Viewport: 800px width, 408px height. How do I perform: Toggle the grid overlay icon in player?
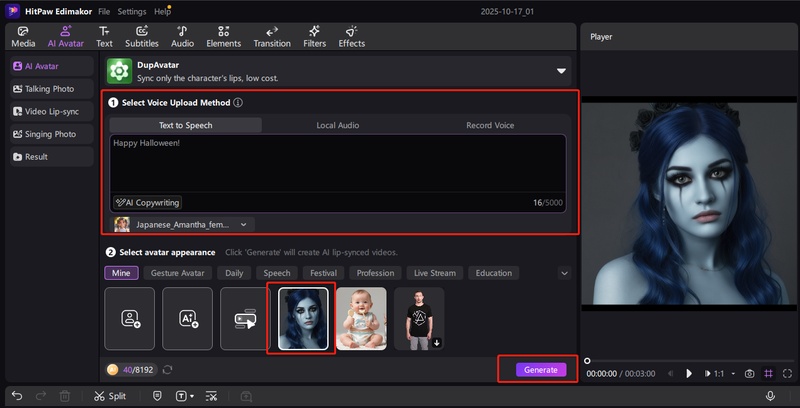[x=768, y=373]
